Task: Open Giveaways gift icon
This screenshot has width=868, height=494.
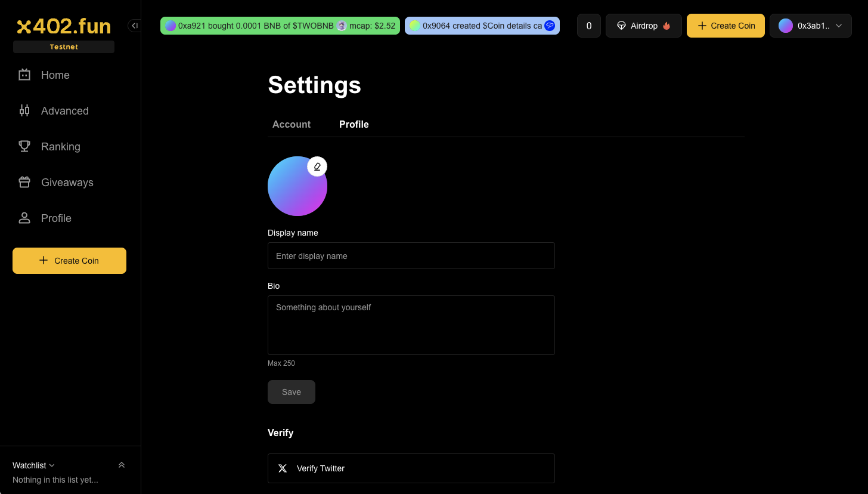Action: tap(24, 183)
